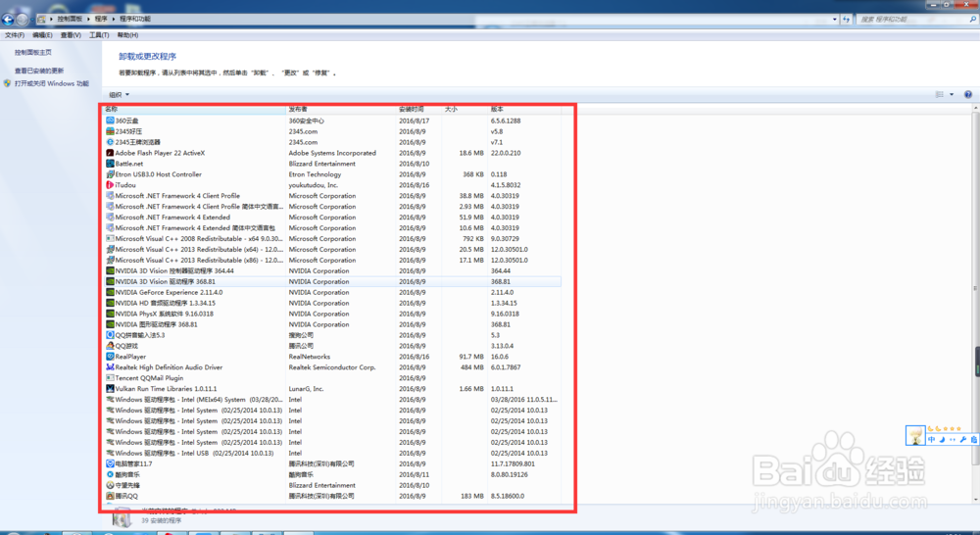Click the 360云盘 program icon
Screen dimensions: 980x535
(110, 121)
